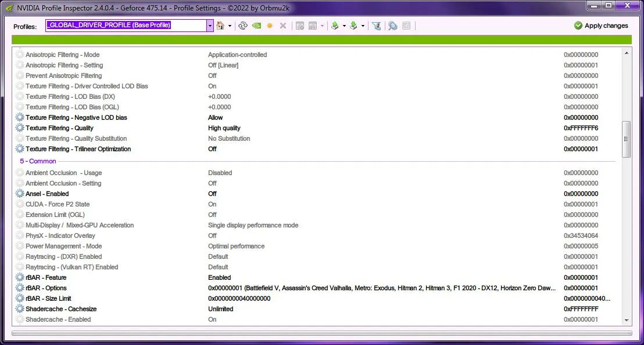Click gear icon beside rBAR - Feature
This screenshot has width=644, height=345.
pyautogui.click(x=20, y=278)
